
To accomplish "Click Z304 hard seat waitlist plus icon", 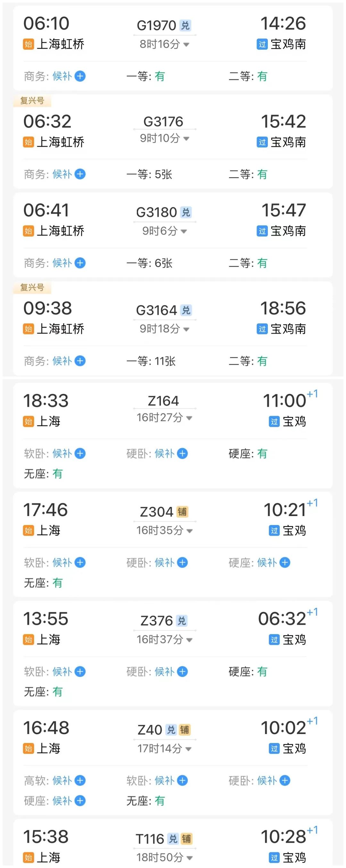I will click(285, 563).
